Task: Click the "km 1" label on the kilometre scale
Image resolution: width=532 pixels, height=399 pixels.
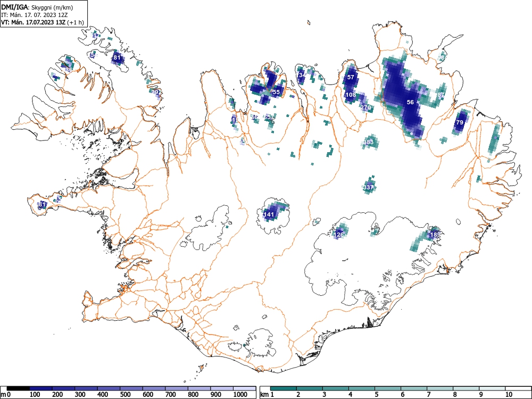Action: [267, 395]
